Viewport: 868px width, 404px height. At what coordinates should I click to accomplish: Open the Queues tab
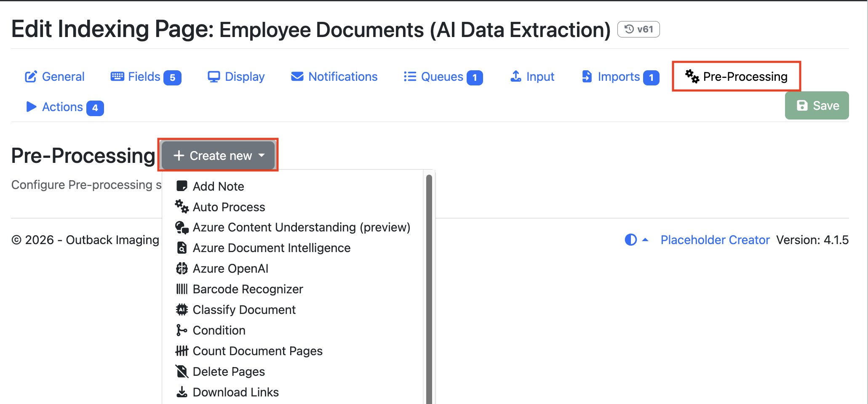tap(443, 77)
